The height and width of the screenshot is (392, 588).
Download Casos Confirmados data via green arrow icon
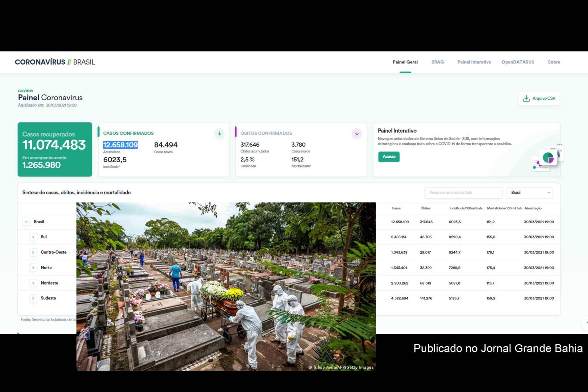pos(219,133)
